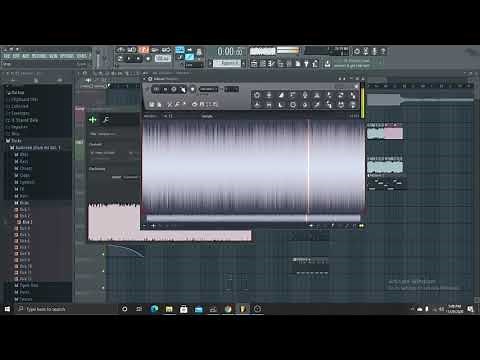Image resolution: width=480 pixels, height=360 pixels.
Task: Select the highlighted third Kick sample in browser
Action: click(25, 222)
